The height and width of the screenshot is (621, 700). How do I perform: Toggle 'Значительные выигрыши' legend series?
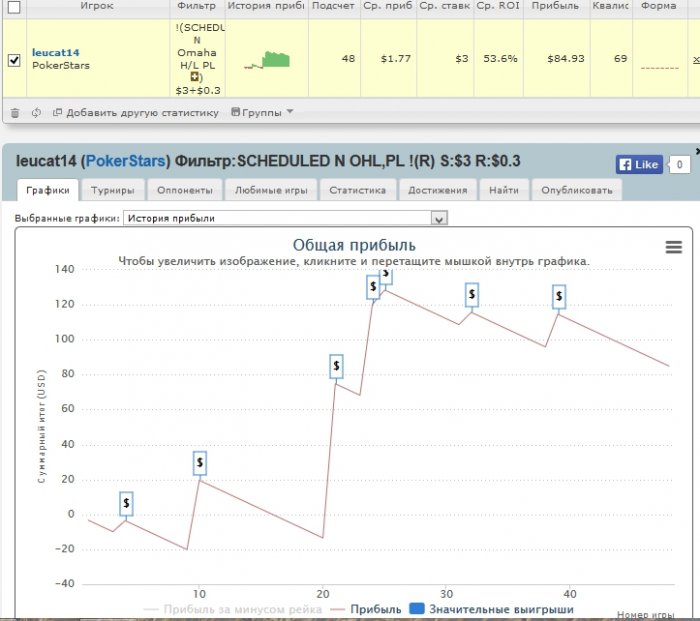[x=492, y=609]
